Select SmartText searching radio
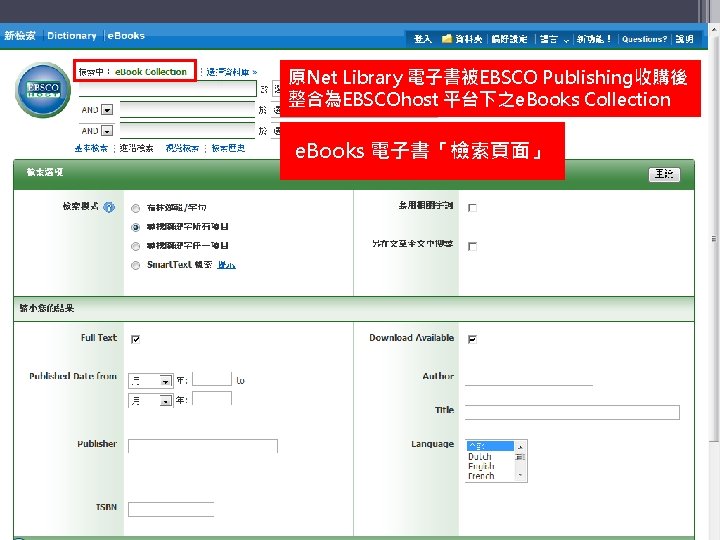This screenshot has height=540, width=720. click(135, 265)
